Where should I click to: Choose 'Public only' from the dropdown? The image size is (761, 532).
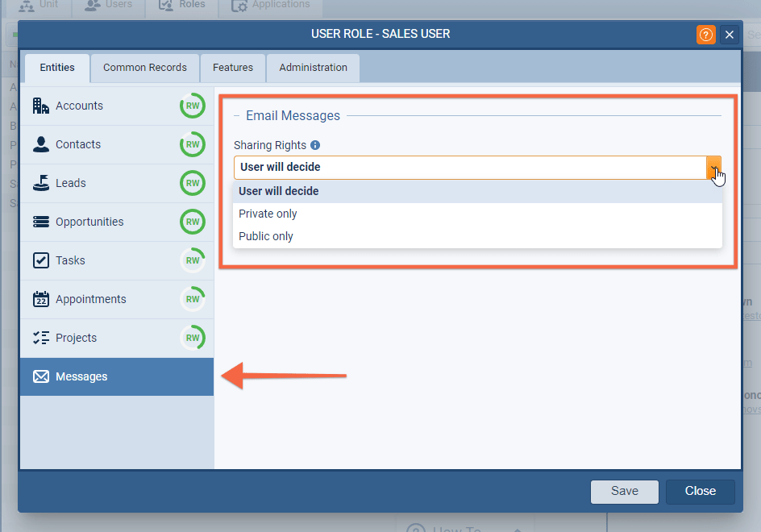click(x=266, y=236)
